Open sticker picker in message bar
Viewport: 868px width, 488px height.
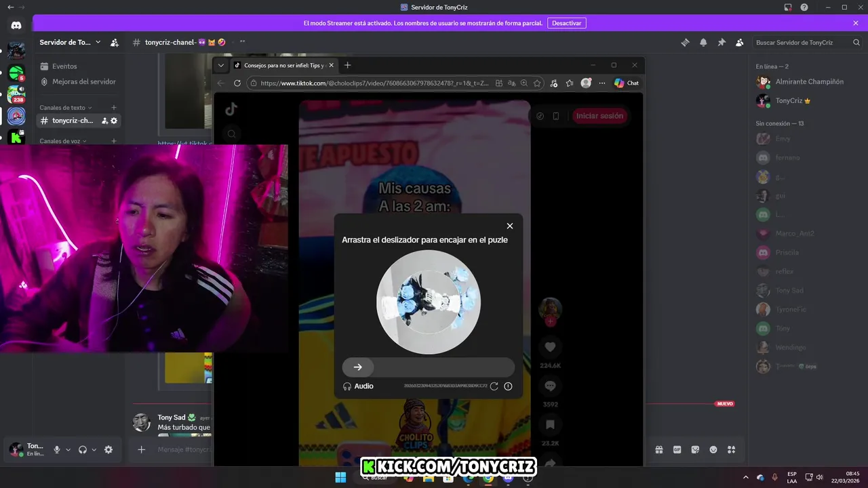point(695,449)
